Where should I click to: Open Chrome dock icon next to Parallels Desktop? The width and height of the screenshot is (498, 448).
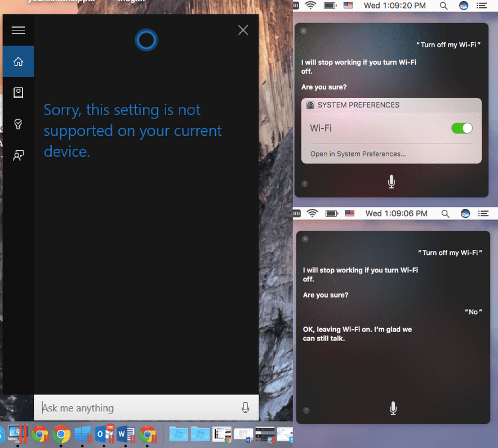tap(39, 434)
